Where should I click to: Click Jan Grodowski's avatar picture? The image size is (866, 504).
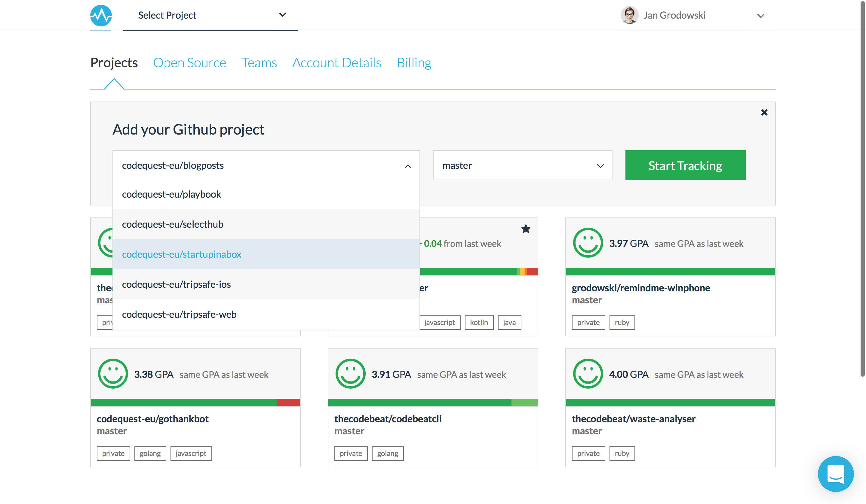pyautogui.click(x=629, y=15)
